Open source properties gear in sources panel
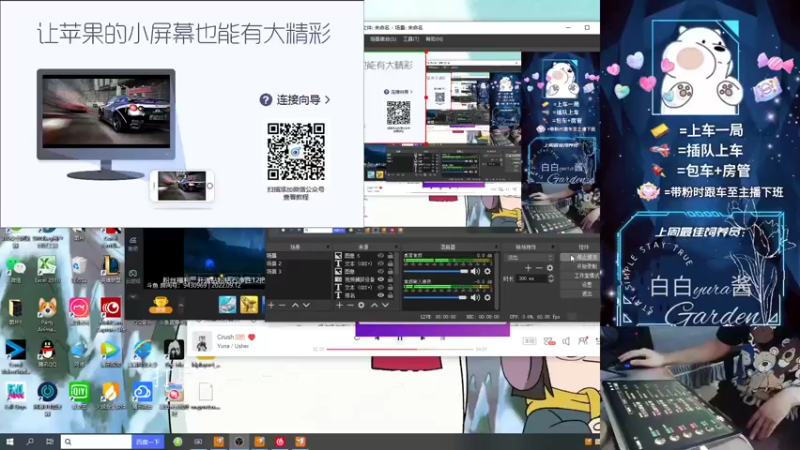This screenshot has height=450, width=800. coord(361,305)
